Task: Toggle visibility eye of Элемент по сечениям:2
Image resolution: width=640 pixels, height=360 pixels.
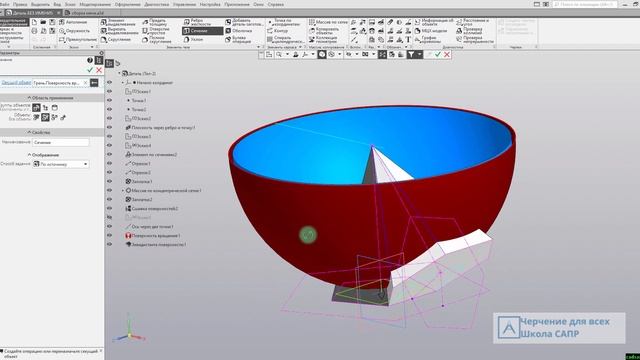Action: (x=109, y=154)
